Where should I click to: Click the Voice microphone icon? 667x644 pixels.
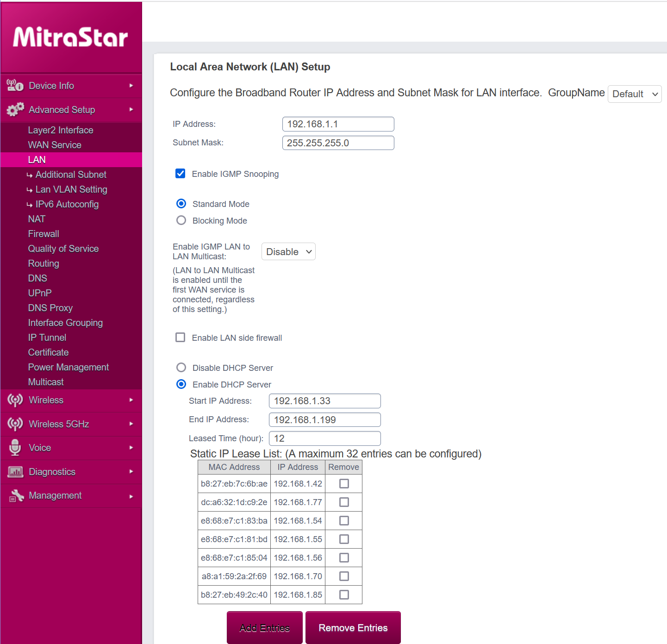click(x=15, y=448)
